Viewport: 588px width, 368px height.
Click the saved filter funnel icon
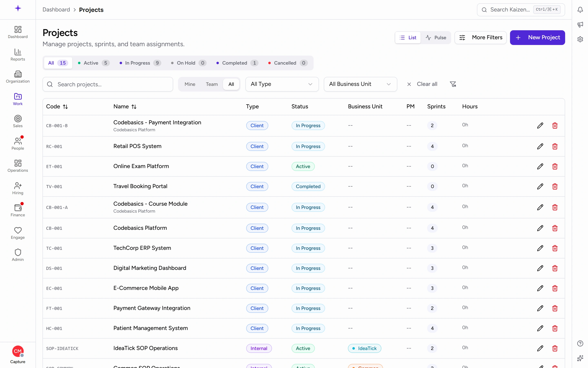[x=453, y=84]
